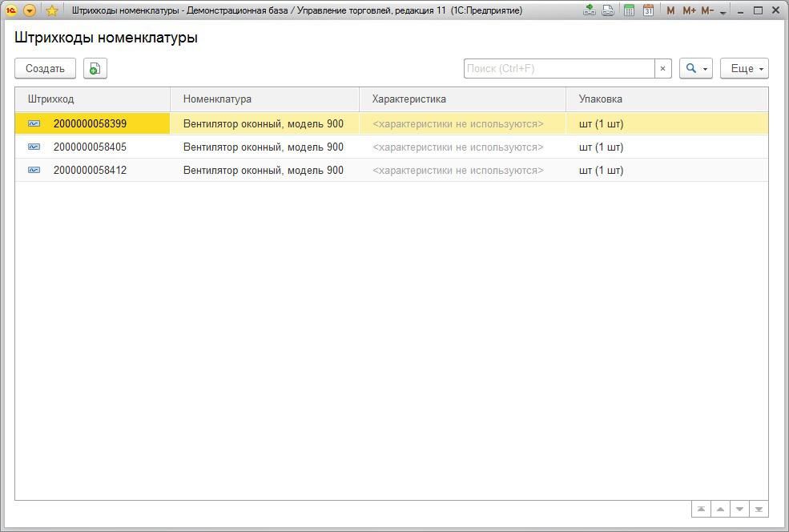This screenshot has width=789, height=532.
Task: Click the M+ memory add button
Action: coord(689,10)
